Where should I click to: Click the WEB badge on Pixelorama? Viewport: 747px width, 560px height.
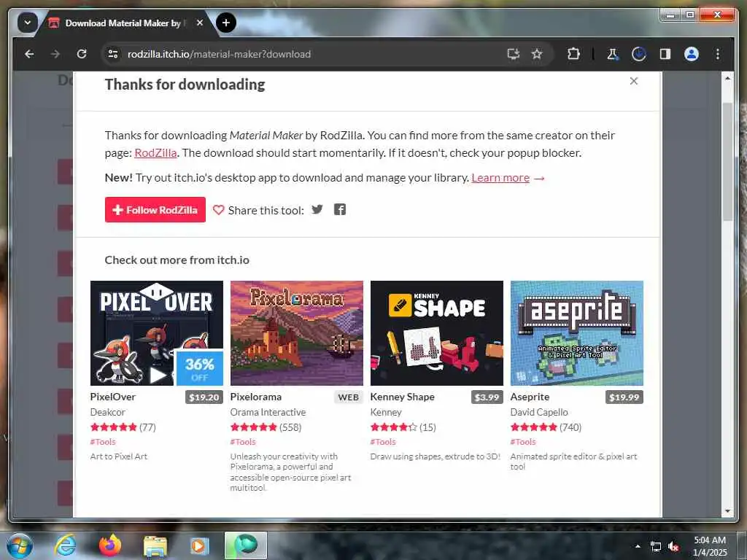[349, 397]
